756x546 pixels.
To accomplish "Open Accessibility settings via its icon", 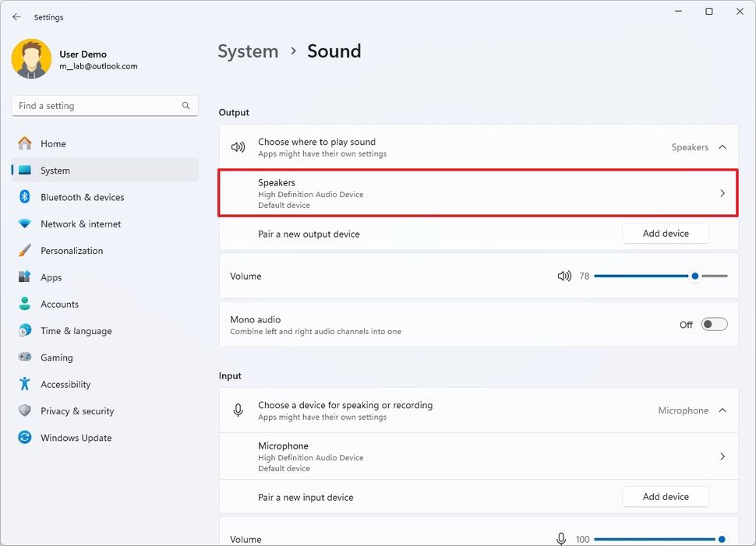I will 24,384.
